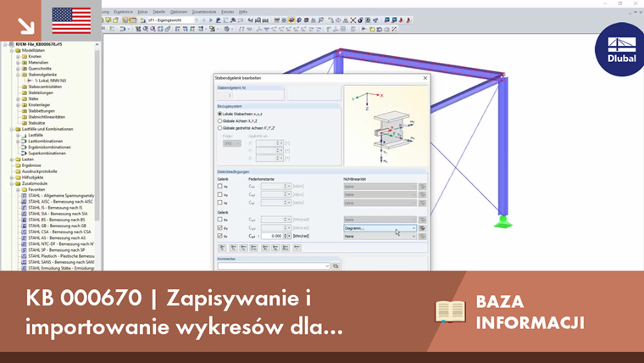The image size is (644, 363).
Task: Expand the Materialien tree node
Action: coord(18,63)
